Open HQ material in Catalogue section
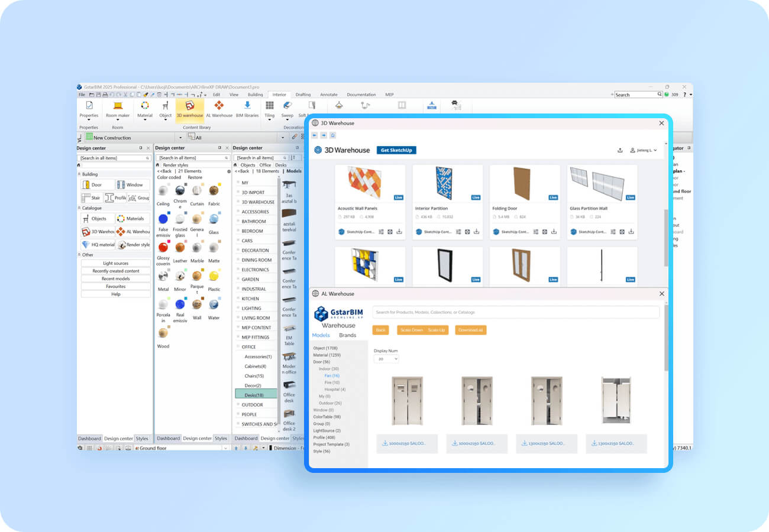Image resolution: width=769 pixels, height=532 pixels. (x=98, y=245)
